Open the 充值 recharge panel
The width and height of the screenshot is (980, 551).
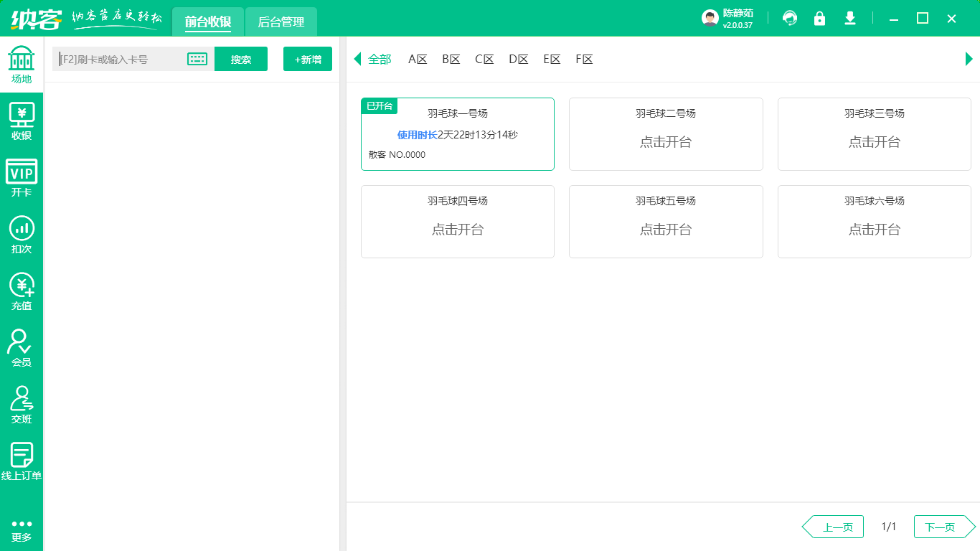22,293
